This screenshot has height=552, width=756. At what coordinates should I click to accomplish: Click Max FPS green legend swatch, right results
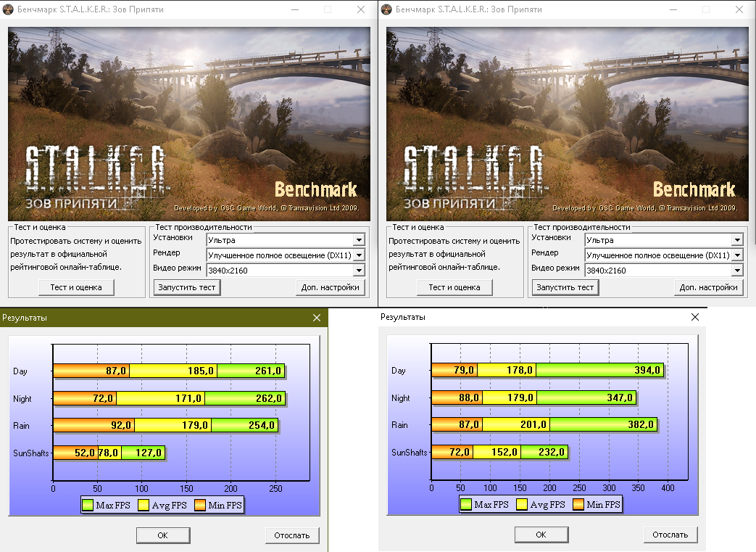pyautogui.click(x=466, y=504)
